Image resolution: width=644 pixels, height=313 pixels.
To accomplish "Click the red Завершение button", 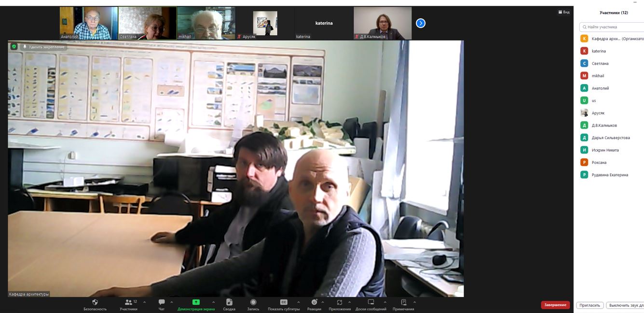I will [x=555, y=305].
